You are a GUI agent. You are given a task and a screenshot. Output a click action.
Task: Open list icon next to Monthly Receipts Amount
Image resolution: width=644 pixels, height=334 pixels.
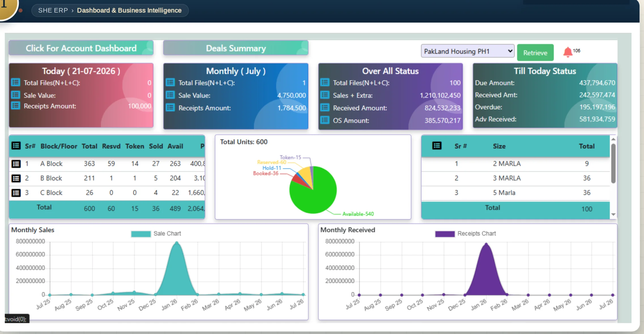coord(170,107)
